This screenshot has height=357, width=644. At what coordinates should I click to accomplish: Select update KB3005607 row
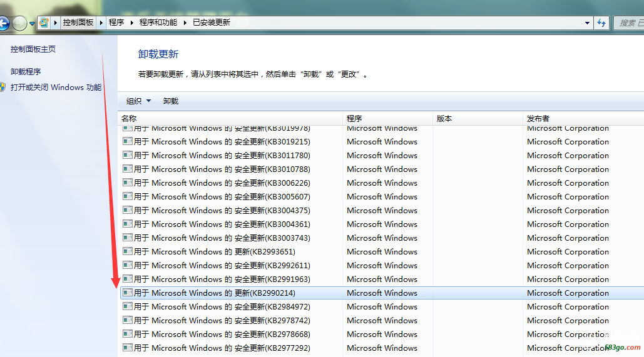(x=382, y=196)
